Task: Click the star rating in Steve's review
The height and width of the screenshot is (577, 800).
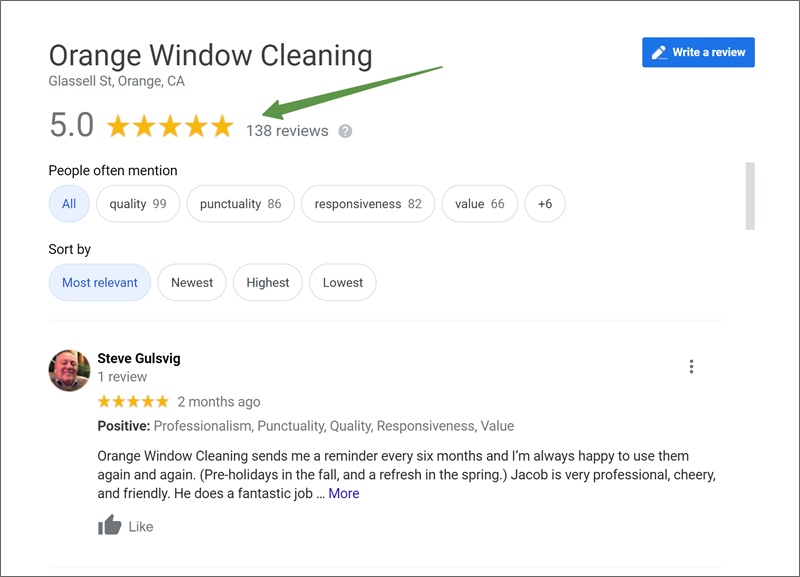Action: (x=133, y=402)
